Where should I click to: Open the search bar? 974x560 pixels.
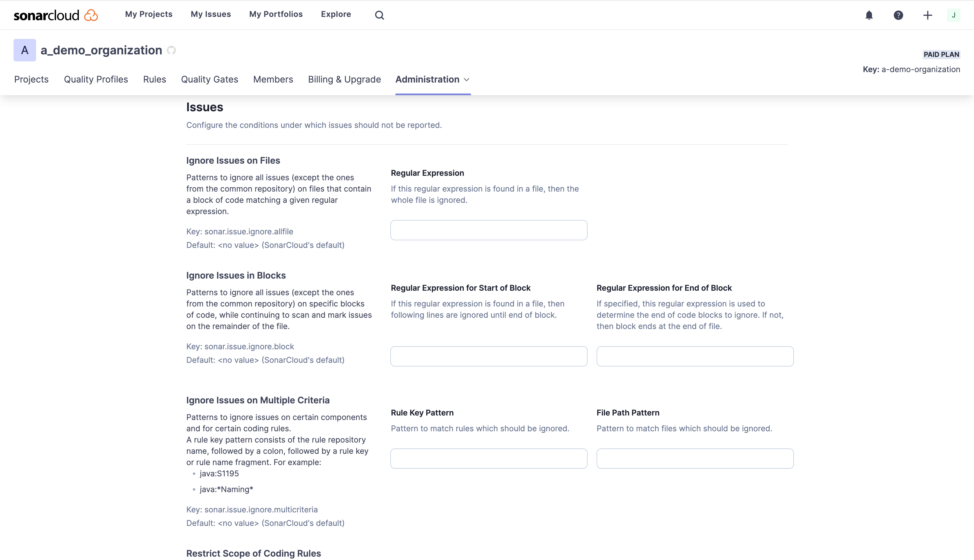click(379, 15)
